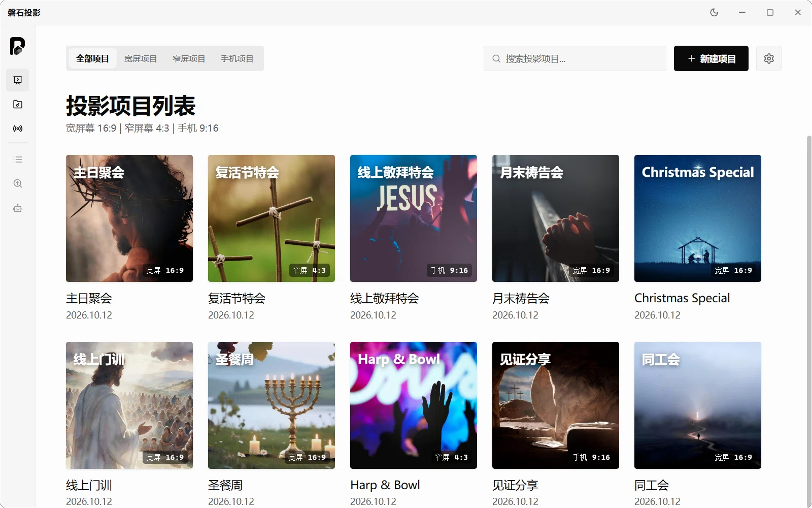Viewport: 812px width, 508px height.
Task: Focus the 搜索投影项目 search field
Action: click(x=575, y=58)
